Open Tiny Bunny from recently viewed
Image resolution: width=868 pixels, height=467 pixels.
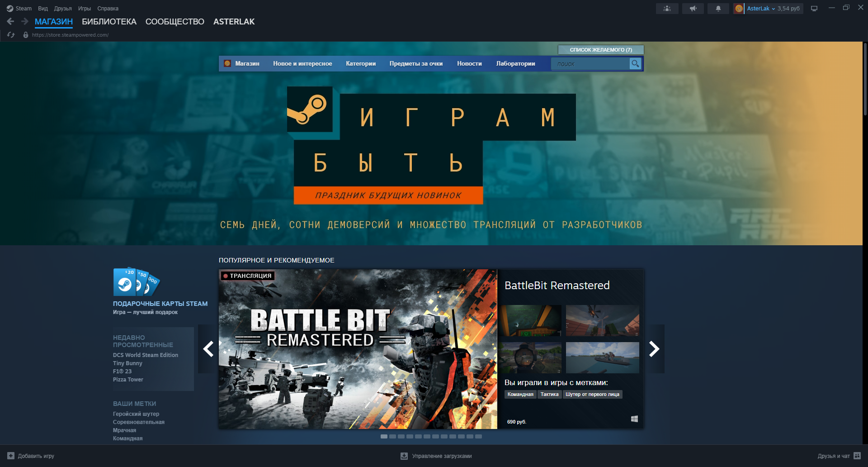tap(127, 363)
